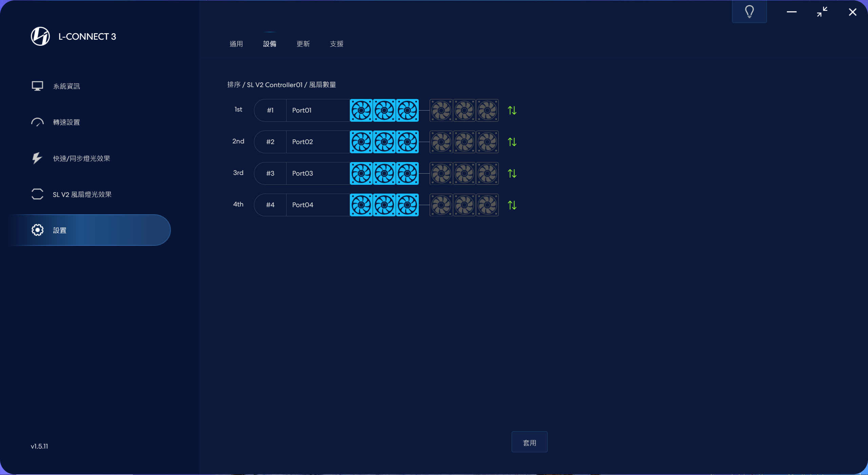Switch to the 通用 tab
868x475 pixels.
(x=236, y=44)
